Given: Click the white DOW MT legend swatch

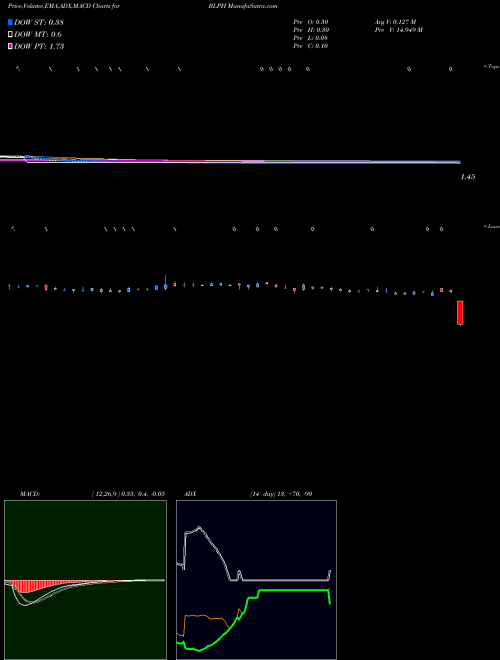Looking at the screenshot, I should tap(10, 35).
